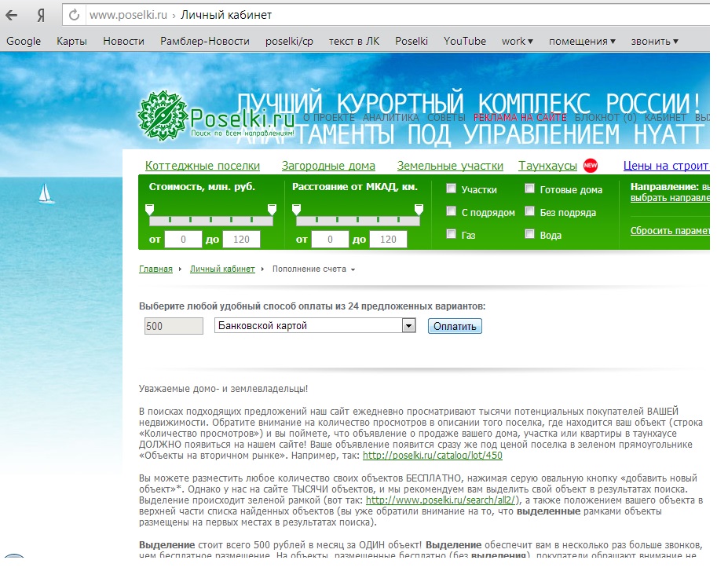Open the О ПРОЕКТЕ menu item
Image resolution: width=728 pixels, height=575 pixels.
coord(329,118)
